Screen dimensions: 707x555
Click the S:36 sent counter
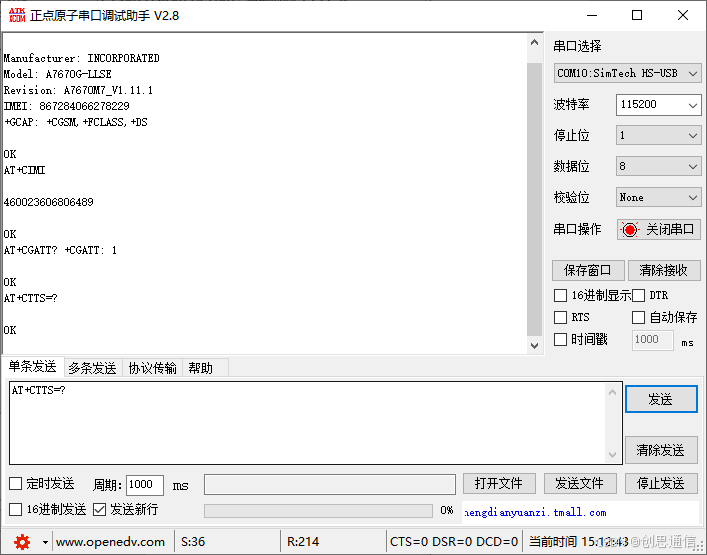coord(193,541)
